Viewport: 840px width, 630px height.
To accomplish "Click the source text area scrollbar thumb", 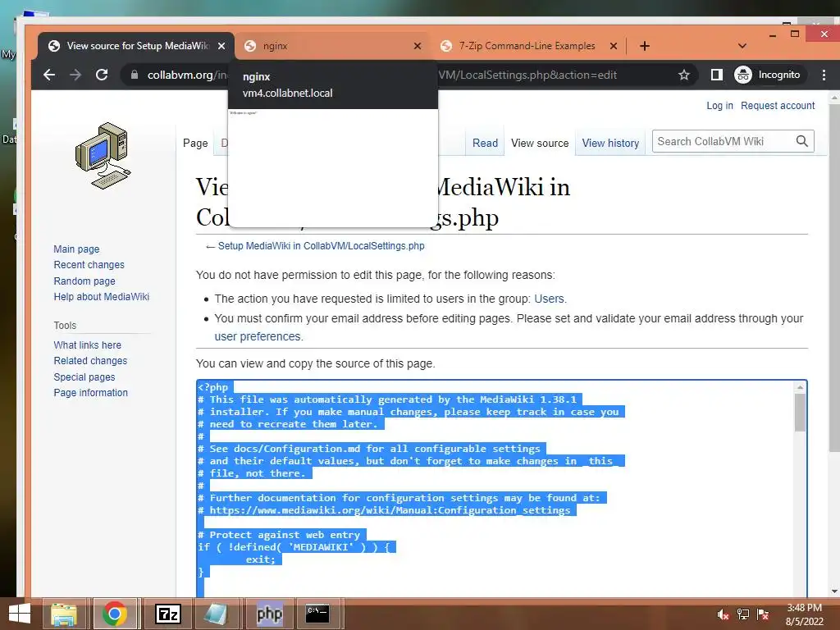I will pos(800,413).
